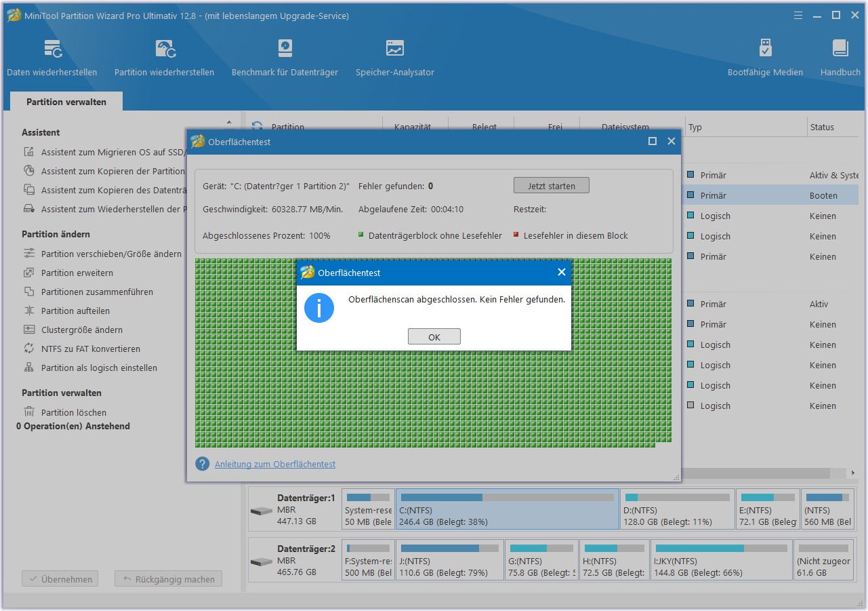
Task: Click Partition als logisch einstellen icon
Action: tap(29, 368)
